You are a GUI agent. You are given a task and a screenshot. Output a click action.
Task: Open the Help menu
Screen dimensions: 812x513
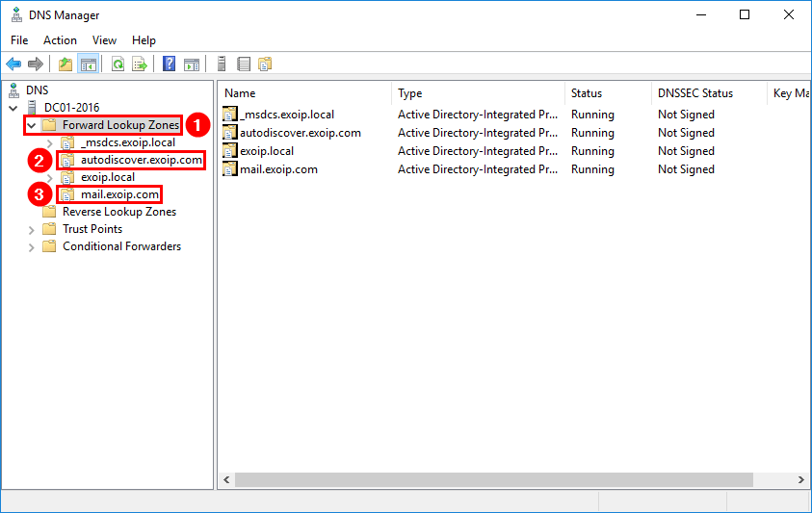[144, 40]
